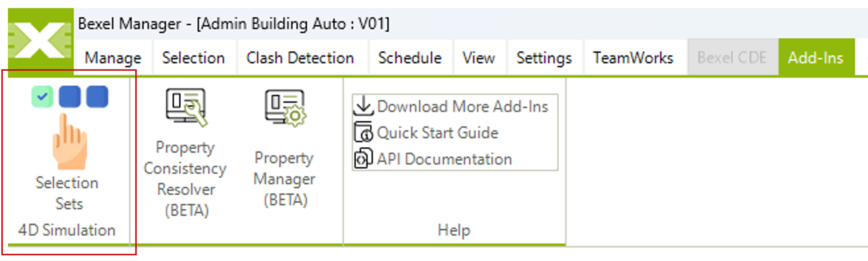Click the API Documentation code icon
This screenshot has height=261, width=868.
tap(363, 159)
